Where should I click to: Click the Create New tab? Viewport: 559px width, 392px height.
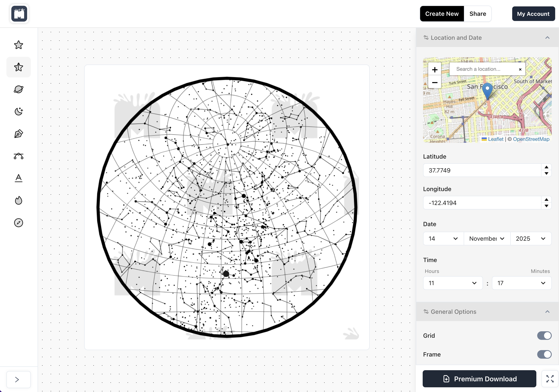[442, 14]
